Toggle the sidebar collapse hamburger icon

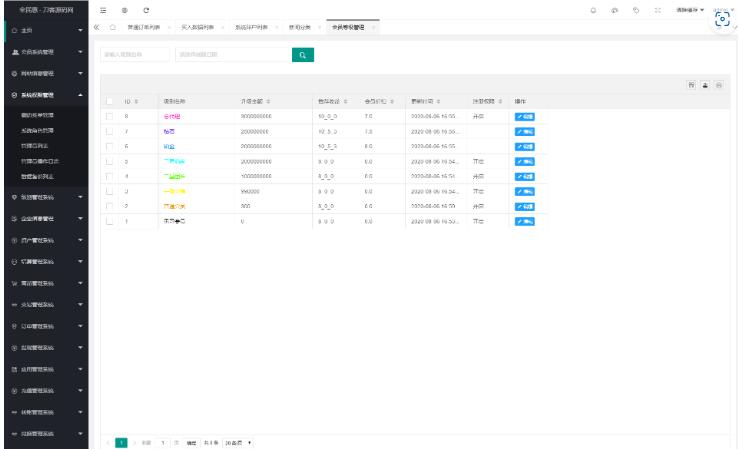pyautogui.click(x=104, y=9)
